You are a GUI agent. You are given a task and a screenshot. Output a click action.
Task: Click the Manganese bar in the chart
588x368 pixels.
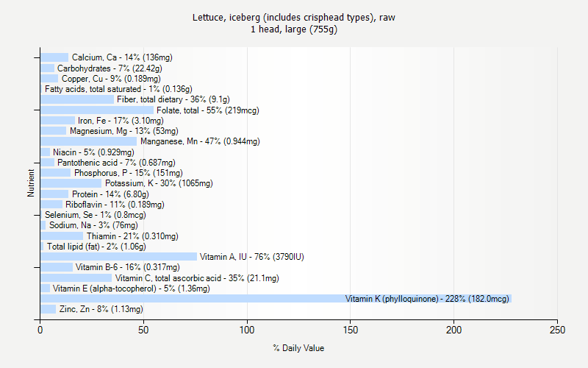[x=89, y=141]
